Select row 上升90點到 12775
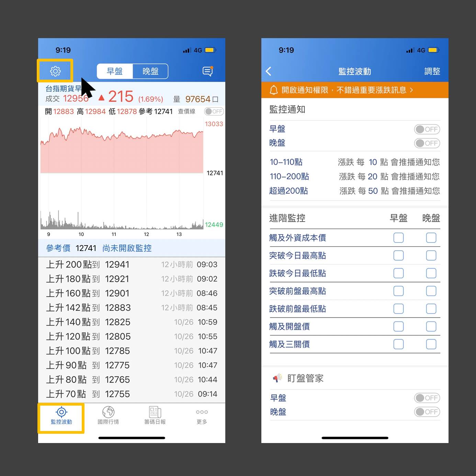 [132, 365]
